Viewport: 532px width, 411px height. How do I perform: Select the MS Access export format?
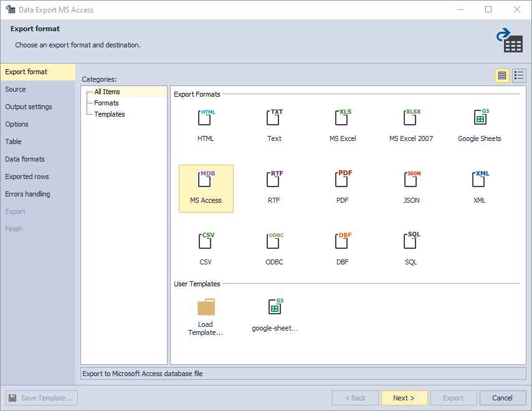click(206, 187)
